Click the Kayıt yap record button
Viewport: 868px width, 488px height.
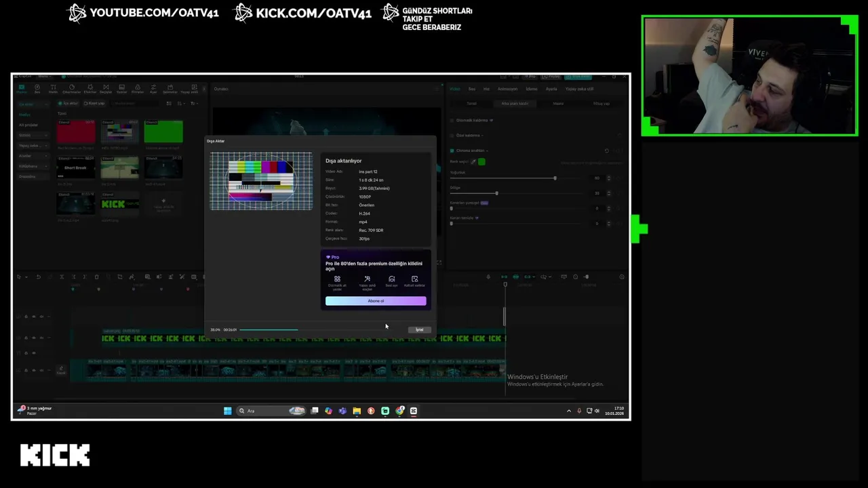tap(94, 104)
